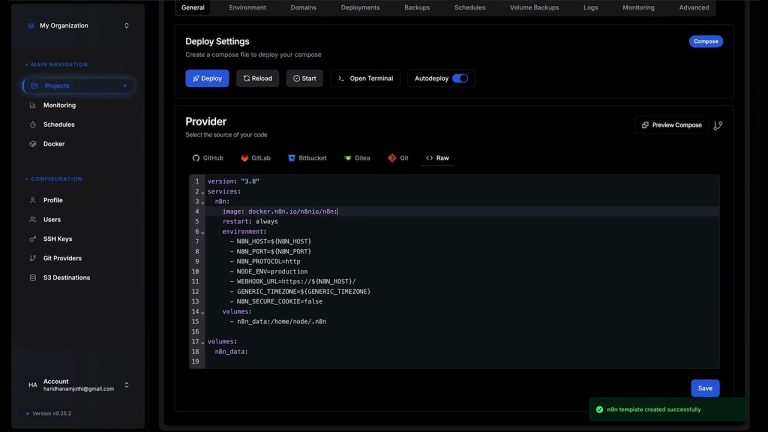Image resolution: width=768 pixels, height=432 pixels.
Task: Click the rocket icon on Deploy
Action: pos(196,78)
